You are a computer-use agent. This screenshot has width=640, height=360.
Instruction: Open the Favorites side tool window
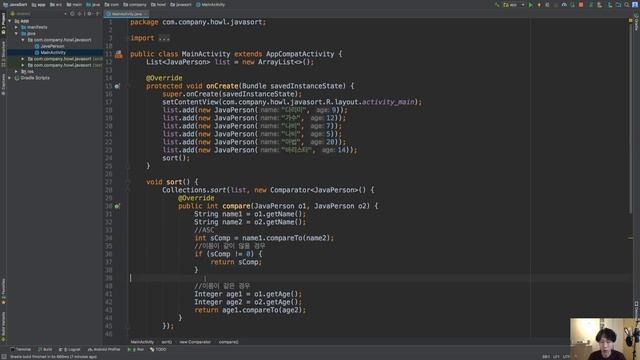tap(3, 291)
